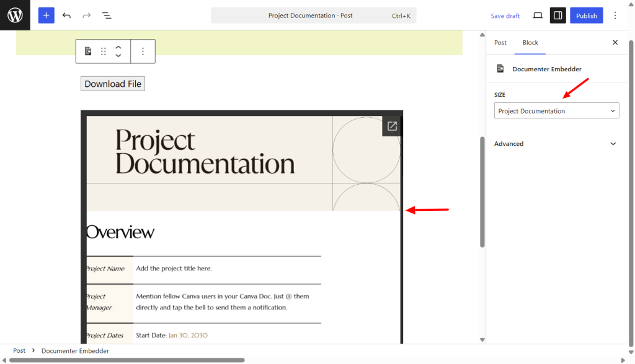Screen dimensions: 635x364
Task: Open the Project Documentation command search field
Action: 313,15
